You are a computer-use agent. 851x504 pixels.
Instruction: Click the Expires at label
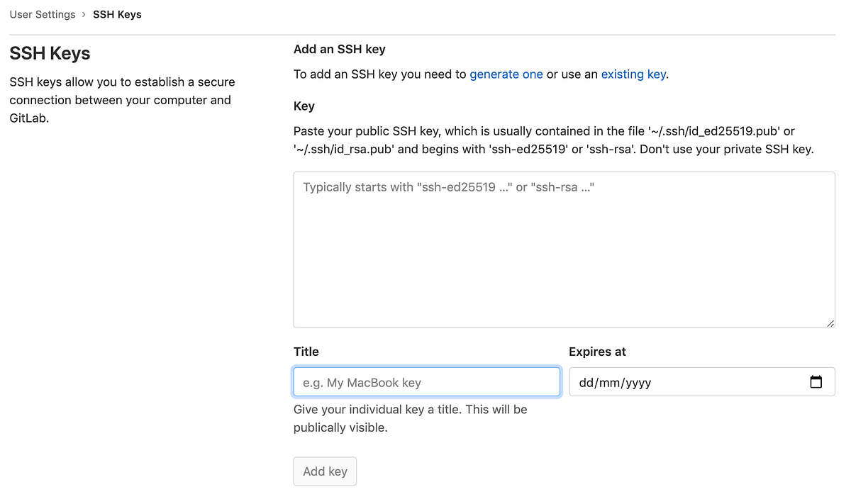tap(596, 351)
